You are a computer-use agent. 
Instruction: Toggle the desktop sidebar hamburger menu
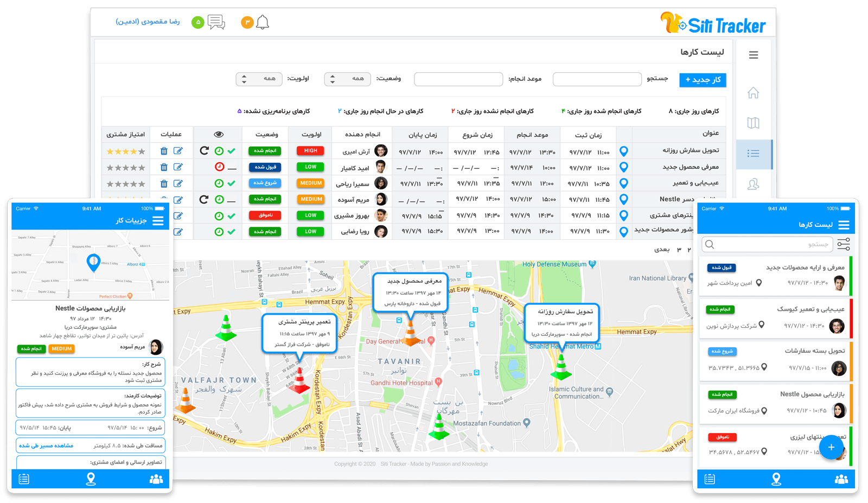point(754,55)
